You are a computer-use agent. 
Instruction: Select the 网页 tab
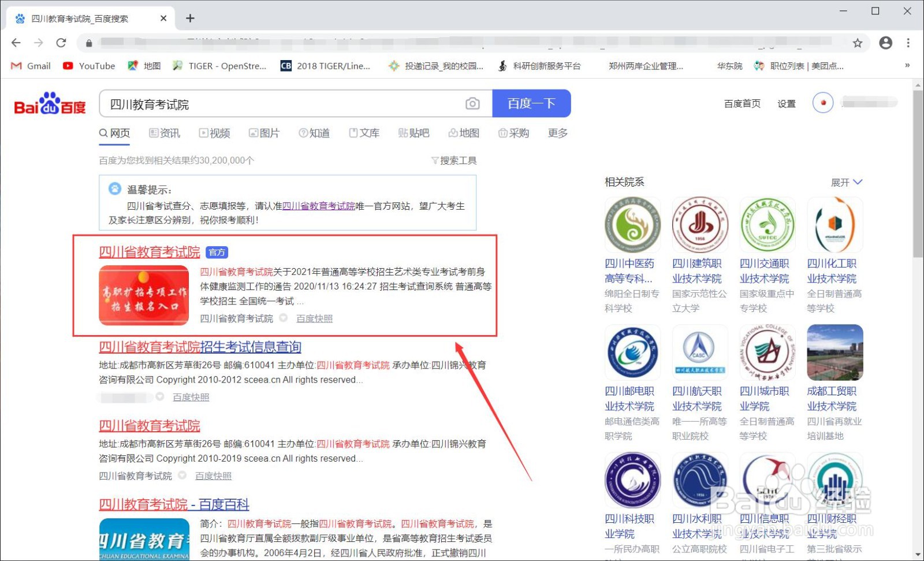114,133
